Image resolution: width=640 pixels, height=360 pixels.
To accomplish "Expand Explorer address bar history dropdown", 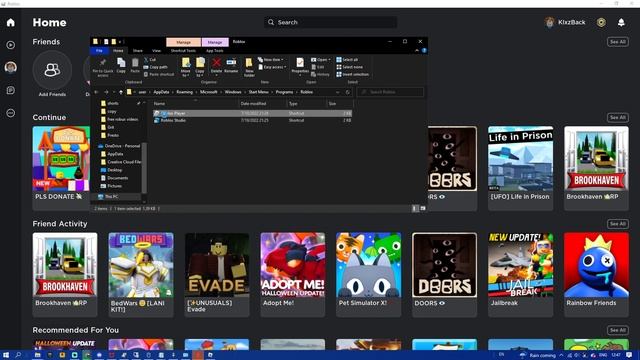I will pos(338,92).
